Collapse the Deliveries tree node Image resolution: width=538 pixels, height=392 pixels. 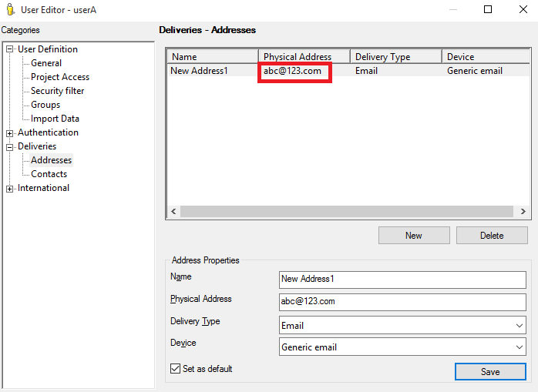pos(10,146)
